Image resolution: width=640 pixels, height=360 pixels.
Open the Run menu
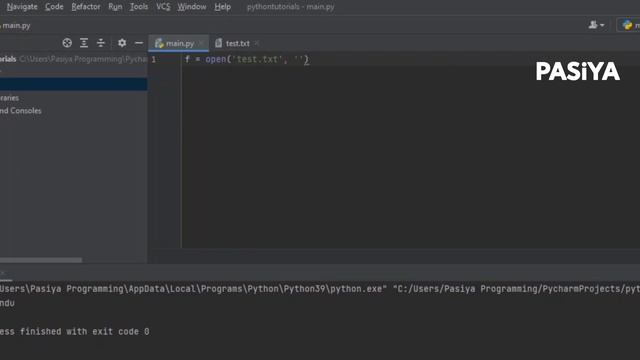tap(115, 7)
